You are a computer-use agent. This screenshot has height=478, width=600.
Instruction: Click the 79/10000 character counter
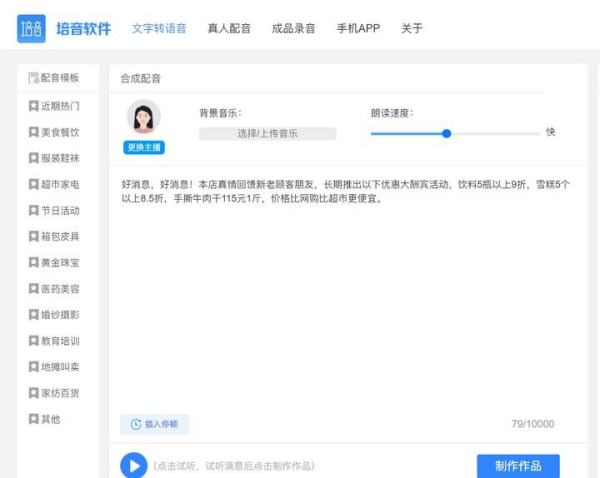pyautogui.click(x=533, y=424)
